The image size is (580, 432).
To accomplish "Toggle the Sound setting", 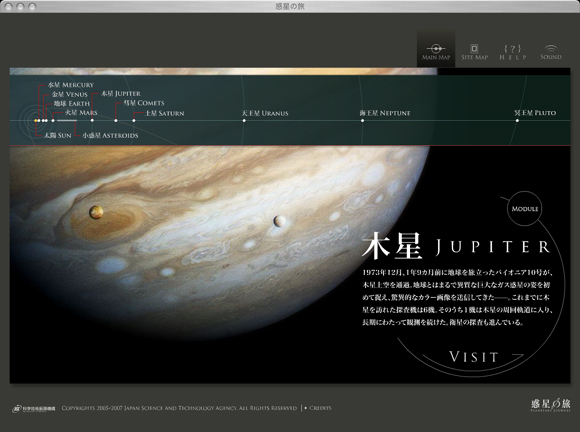I will click(x=551, y=52).
